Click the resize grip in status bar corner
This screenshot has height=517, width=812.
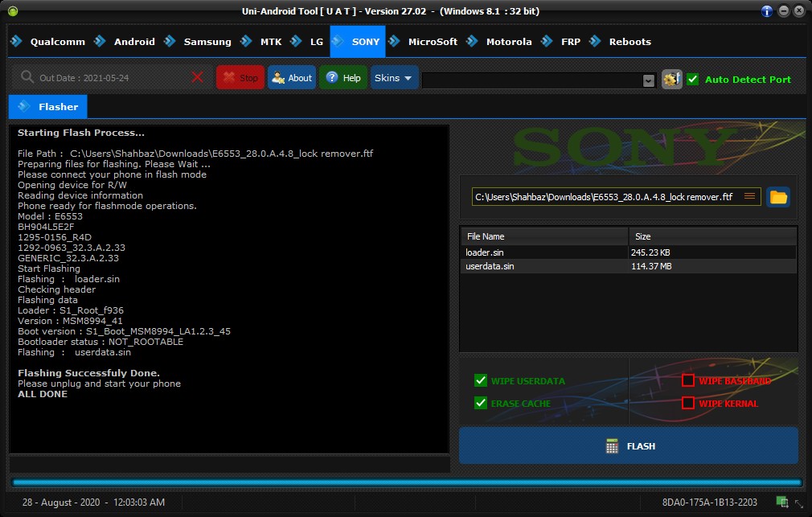coord(800,503)
